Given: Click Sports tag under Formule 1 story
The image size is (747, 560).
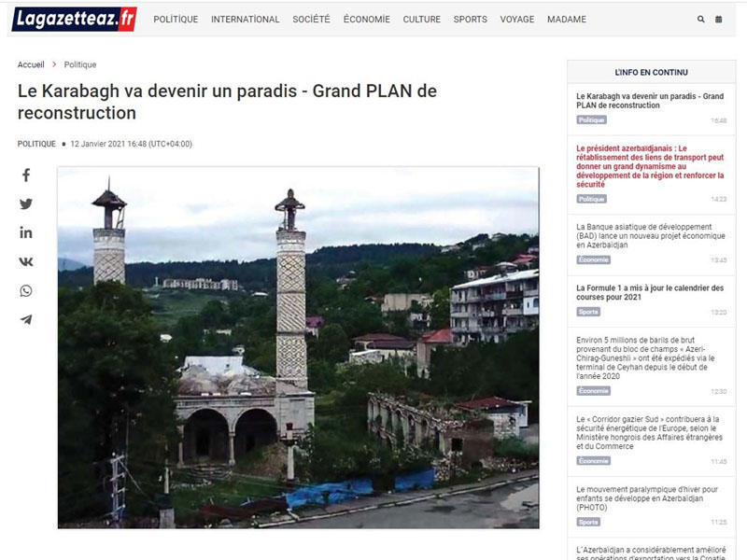Looking at the screenshot, I should [x=588, y=312].
